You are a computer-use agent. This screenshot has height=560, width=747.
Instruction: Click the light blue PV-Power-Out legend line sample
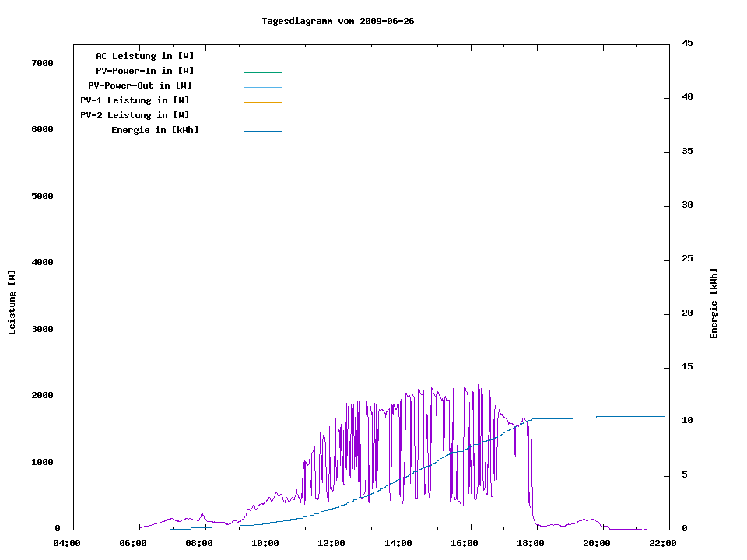tap(262, 87)
